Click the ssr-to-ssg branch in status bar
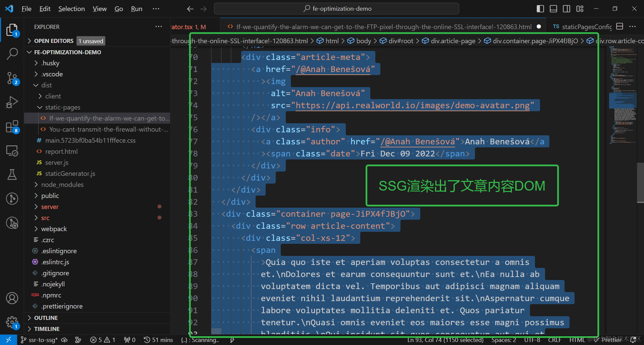The height and width of the screenshot is (345, 644). (39, 340)
